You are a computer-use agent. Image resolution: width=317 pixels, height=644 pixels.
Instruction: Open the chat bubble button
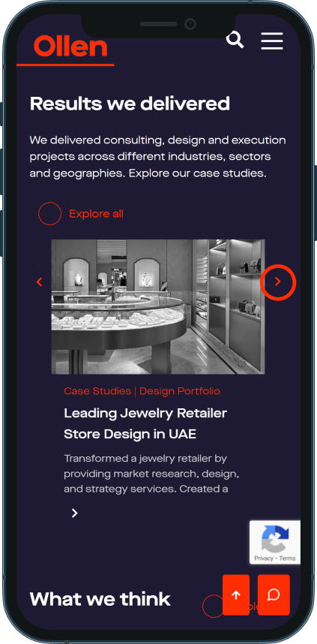click(x=274, y=594)
